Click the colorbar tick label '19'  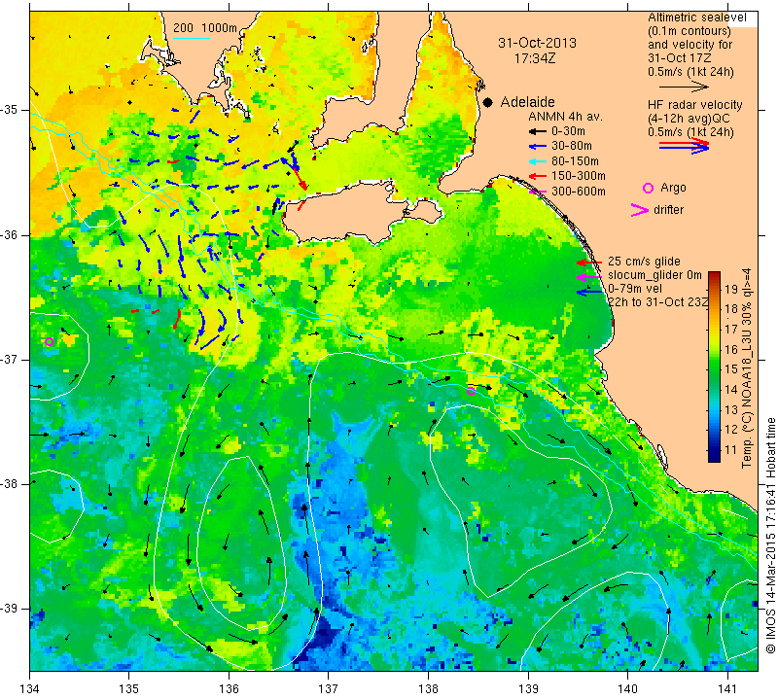731,289
